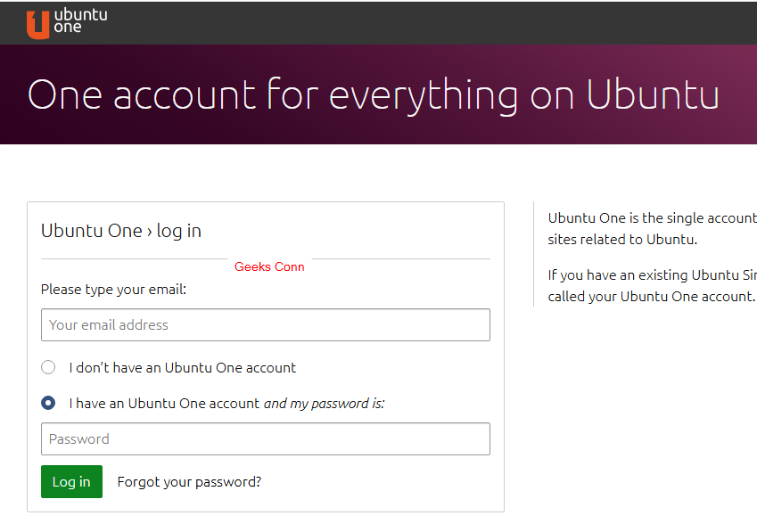Viewport: 757px width, 532px height.
Task: Click the red "Geeks Conn" link
Action: click(269, 266)
